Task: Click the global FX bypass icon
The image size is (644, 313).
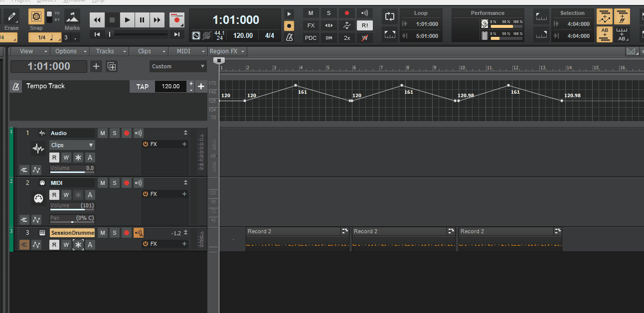Action: pyautogui.click(x=311, y=25)
